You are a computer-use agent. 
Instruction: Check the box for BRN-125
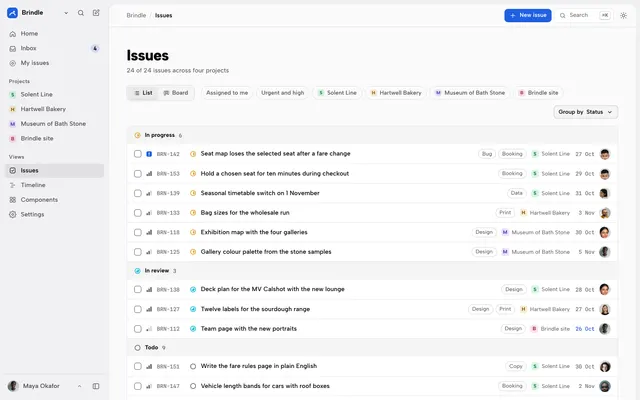(x=138, y=252)
